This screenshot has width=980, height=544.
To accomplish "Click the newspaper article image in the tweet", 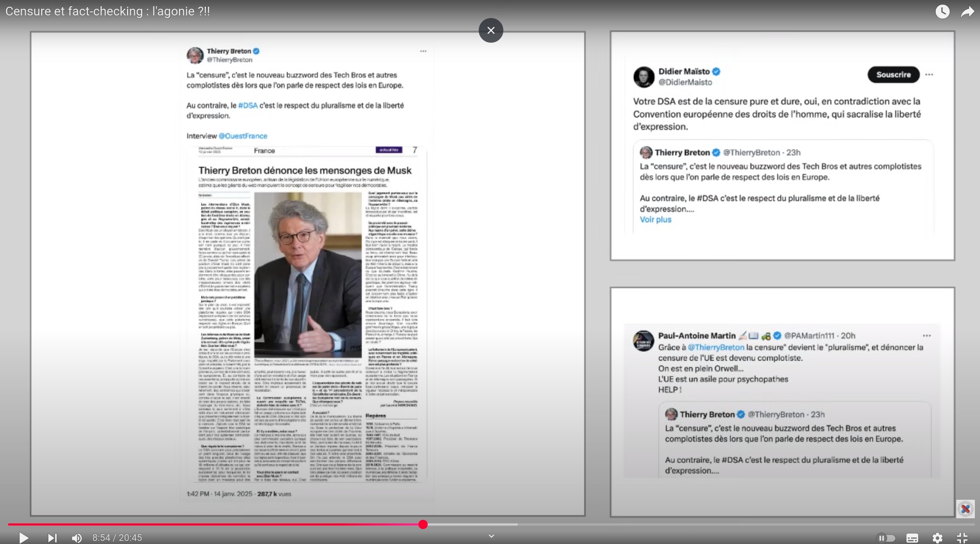I will click(x=307, y=314).
